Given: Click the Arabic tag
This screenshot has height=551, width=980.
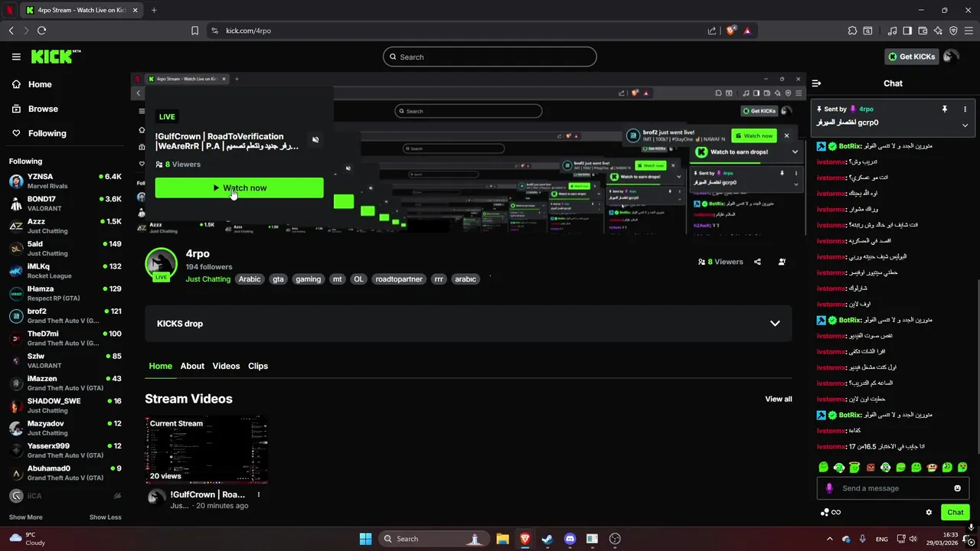Looking at the screenshot, I should click(x=250, y=279).
